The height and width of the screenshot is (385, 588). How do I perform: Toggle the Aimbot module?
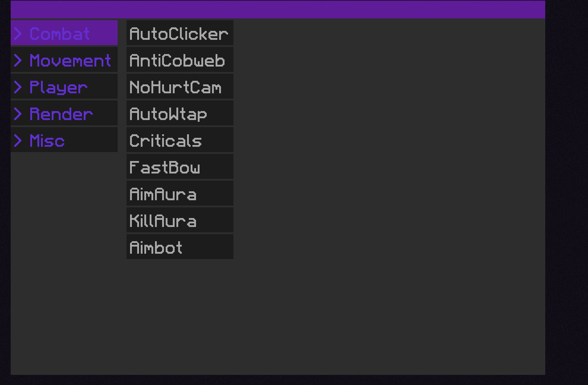(x=180, y=247)
